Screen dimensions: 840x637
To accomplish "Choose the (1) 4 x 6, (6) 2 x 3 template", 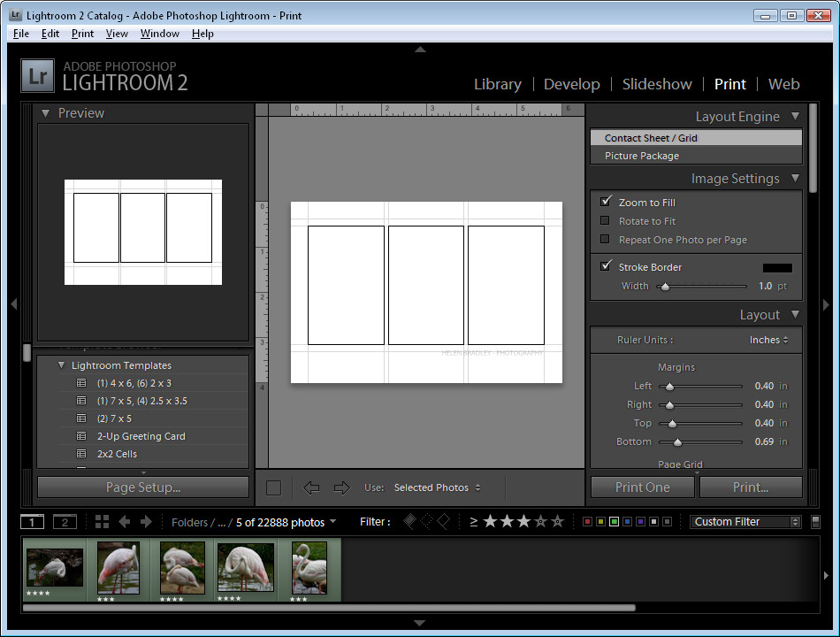I will [134, 383].
